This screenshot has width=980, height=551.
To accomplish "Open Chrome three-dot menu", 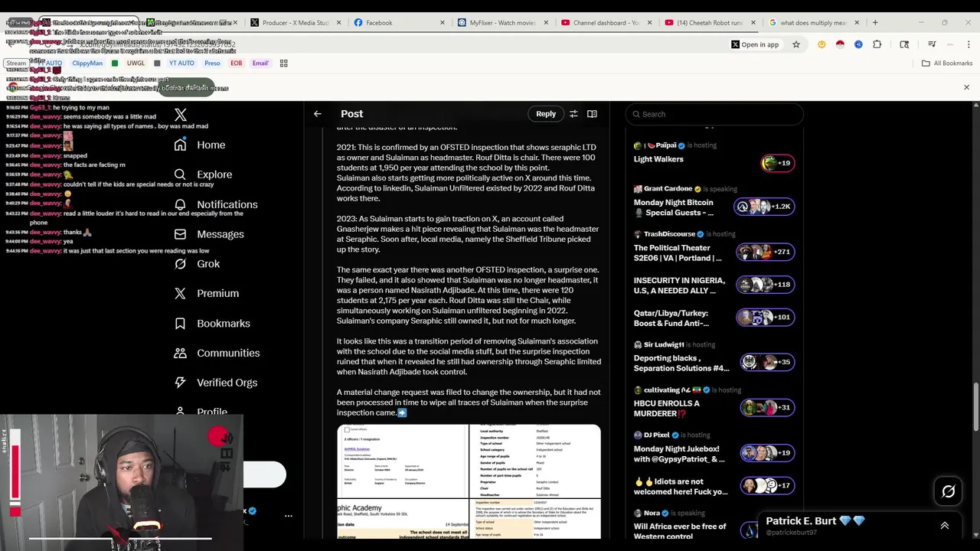I will pos(969,44).
